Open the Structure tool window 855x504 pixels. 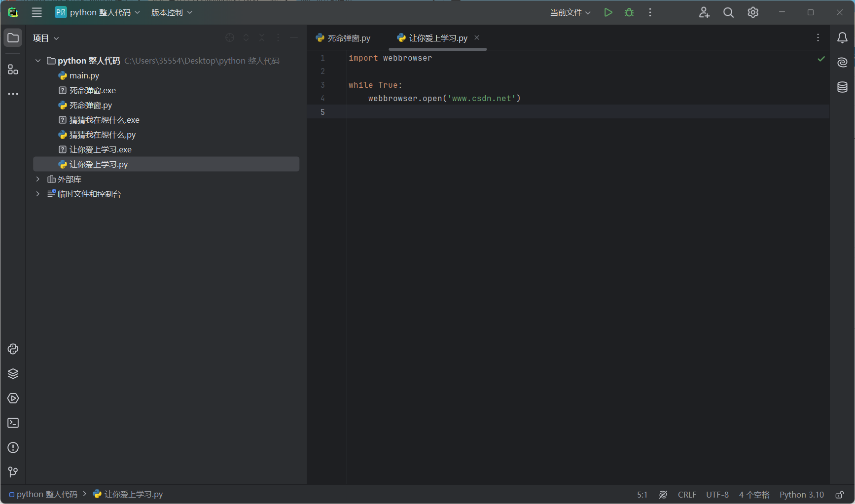(x=13, y=70)
